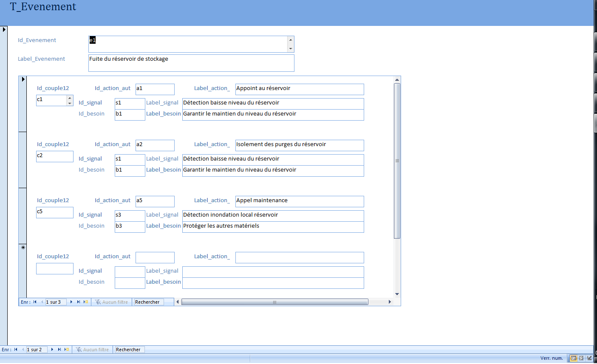The width and height of the screenshot is (597, 364).
Task: Create new blank record in subform navigator
Action: 86,302
